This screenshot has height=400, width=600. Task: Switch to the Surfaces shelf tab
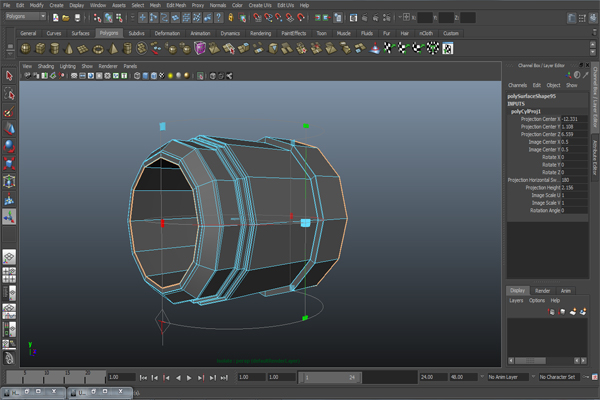[80, 33]
